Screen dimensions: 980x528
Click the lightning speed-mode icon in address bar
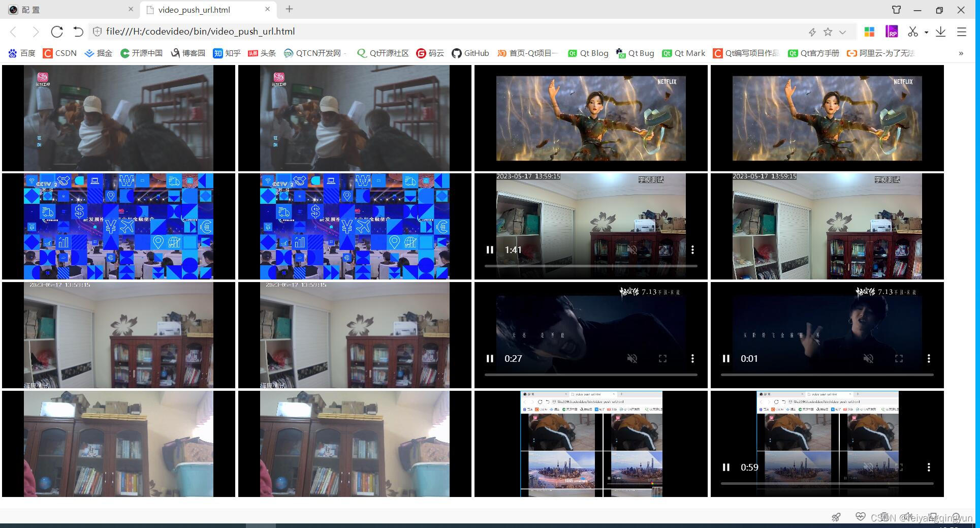click(x=812, y=32)
